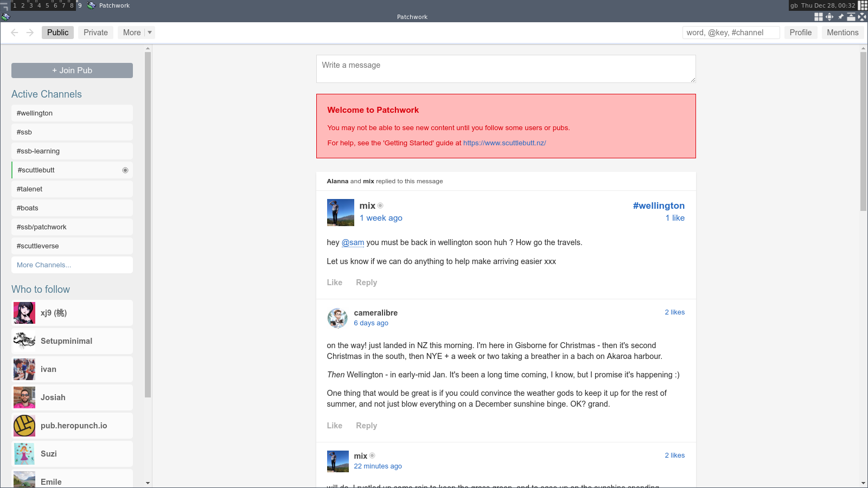The image size is (868, 488).
Task: Click the gb keyboard layout indicator
Action: click(794, 5)
